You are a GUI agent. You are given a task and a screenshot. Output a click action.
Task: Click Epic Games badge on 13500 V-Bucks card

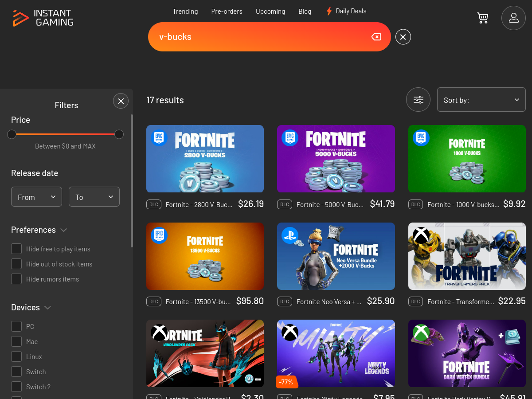coord(159,235)
